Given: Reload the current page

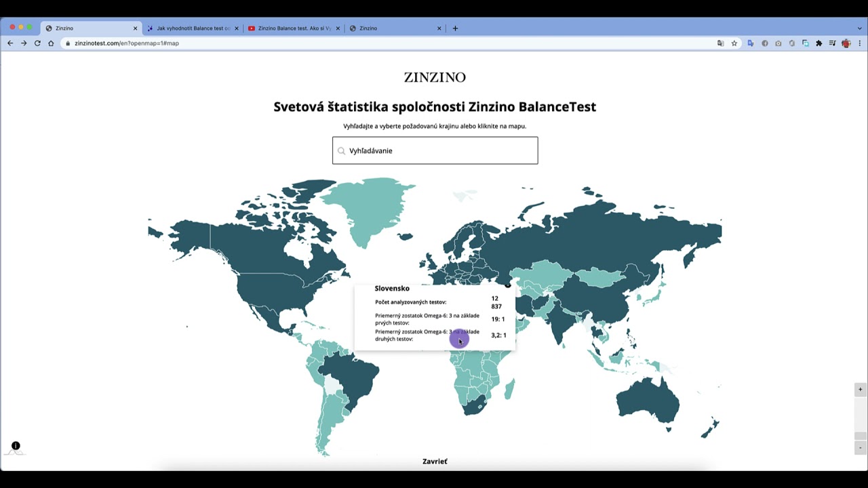Looking at the screenshot, I should [x=37, y=43].
